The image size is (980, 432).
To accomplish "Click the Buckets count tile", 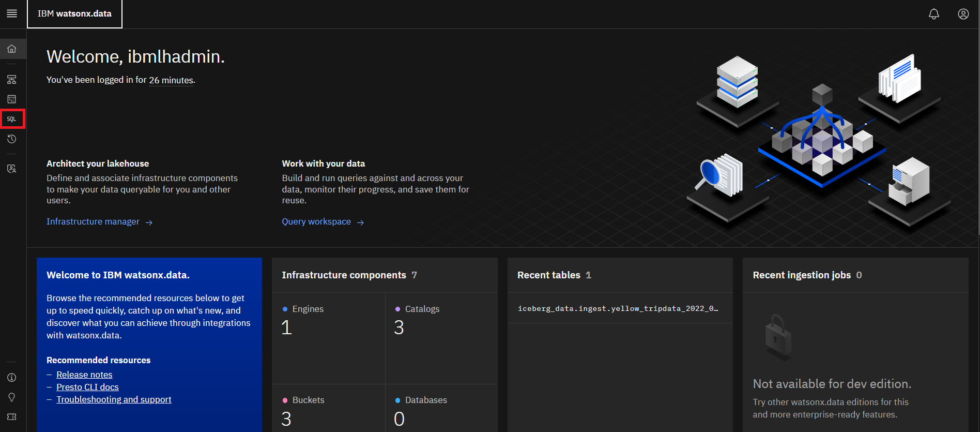I will click(x=328, y=408).
